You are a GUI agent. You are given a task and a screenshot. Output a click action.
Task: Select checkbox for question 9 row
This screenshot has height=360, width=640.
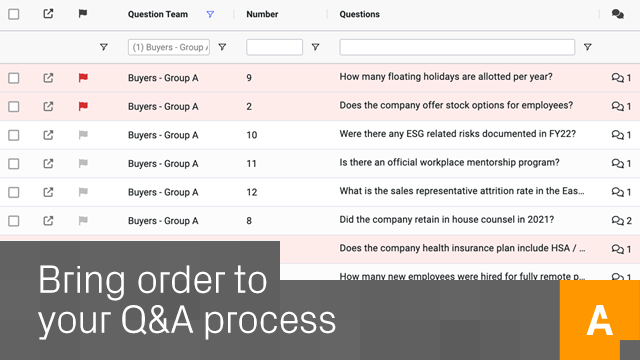click(x=13, y=78)
